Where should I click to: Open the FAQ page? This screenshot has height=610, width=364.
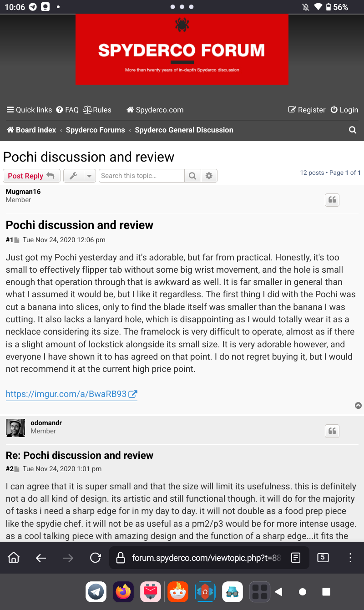point(67,110)
